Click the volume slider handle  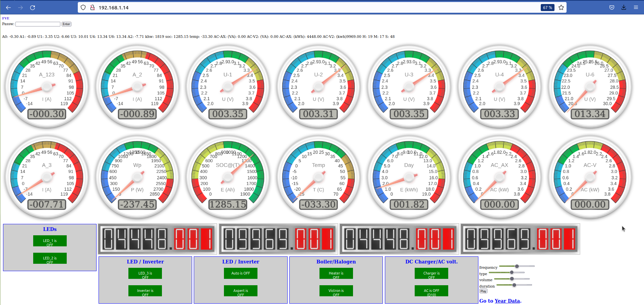[x=512, y=279]
